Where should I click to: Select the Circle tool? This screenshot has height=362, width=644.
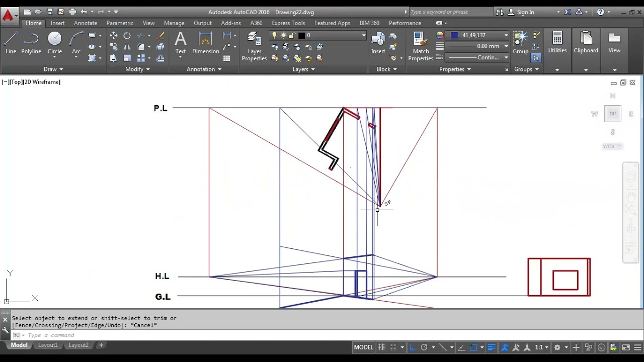[x=55, y=43]
